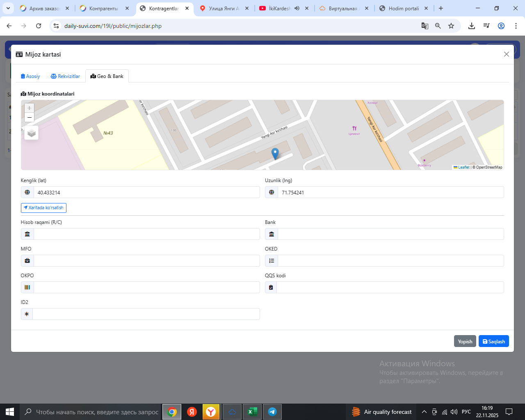Show hidden system tray icons
The height and width of the screenshot is (420, 525).
[424, 412]
